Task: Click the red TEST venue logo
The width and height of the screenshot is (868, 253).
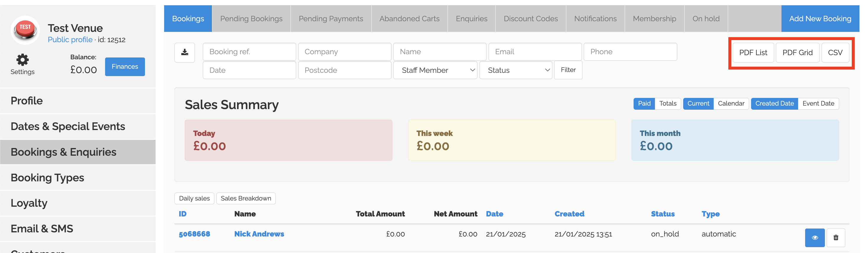Action: tap(25, 30)
